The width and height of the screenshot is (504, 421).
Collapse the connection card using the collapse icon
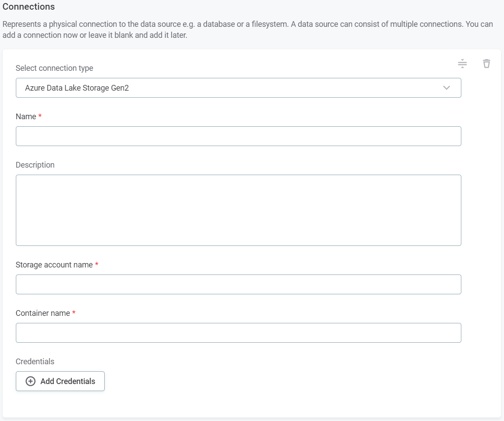coord(462,64)
